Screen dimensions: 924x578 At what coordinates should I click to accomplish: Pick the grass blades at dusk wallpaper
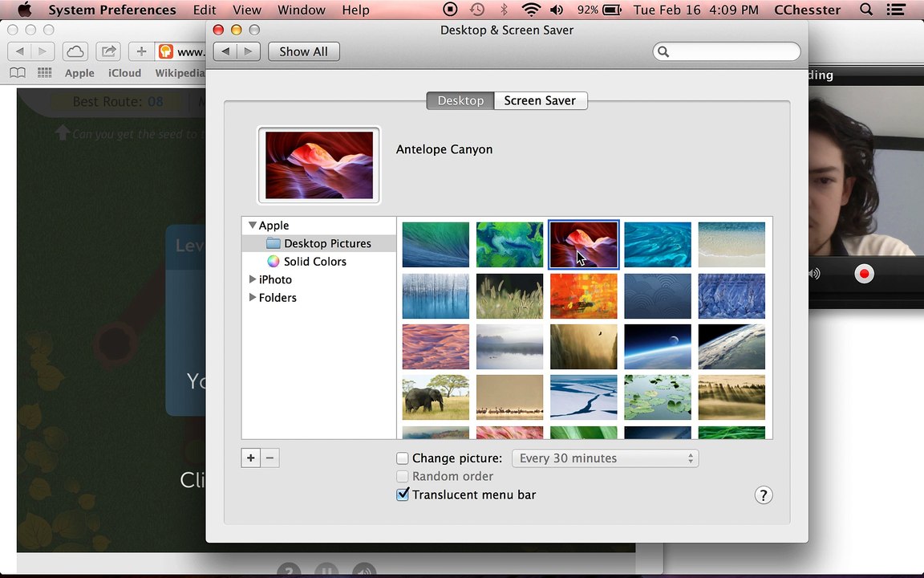click(510, 295)
